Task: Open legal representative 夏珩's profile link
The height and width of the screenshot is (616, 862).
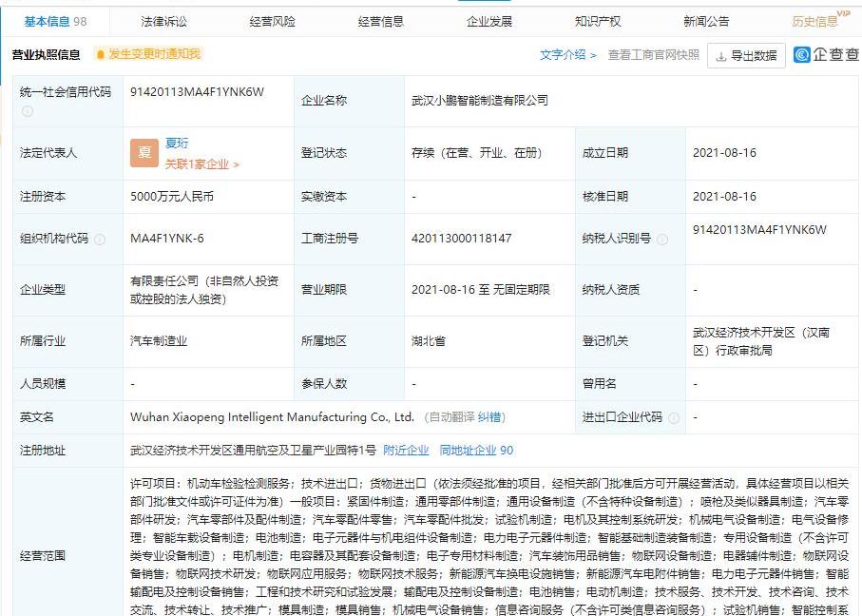Action: (177, 143)
